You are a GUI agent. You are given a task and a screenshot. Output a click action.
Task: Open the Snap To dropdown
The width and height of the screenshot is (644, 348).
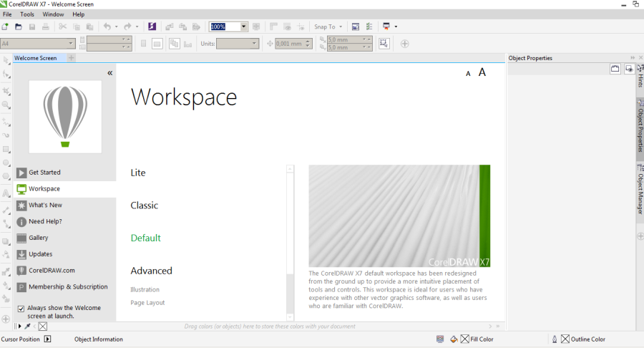pos(328,26)
